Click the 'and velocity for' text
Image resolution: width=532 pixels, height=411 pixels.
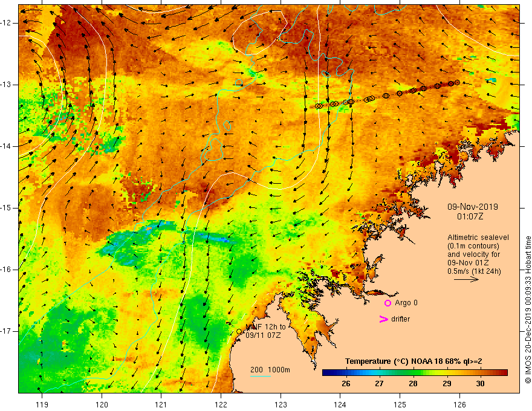[473, 254]
